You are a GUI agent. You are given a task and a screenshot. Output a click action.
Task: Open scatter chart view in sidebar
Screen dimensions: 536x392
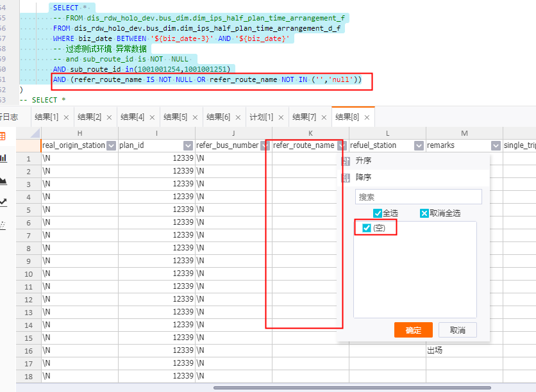pyautogui.click(x=3, y=225)
